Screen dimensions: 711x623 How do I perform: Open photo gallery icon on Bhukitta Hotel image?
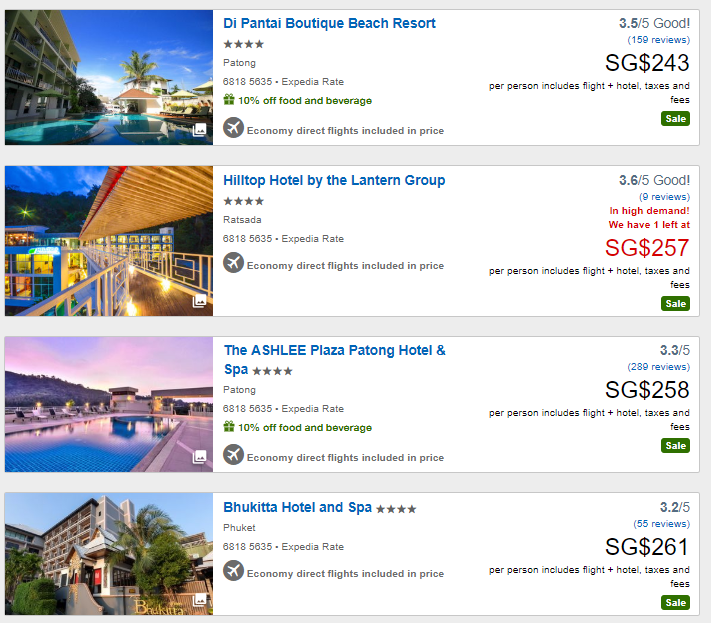199,600
